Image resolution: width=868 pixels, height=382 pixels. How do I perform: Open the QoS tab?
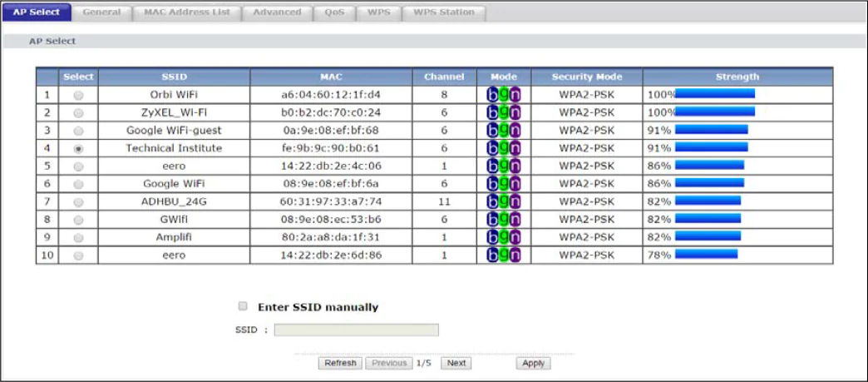click(334, 12)
